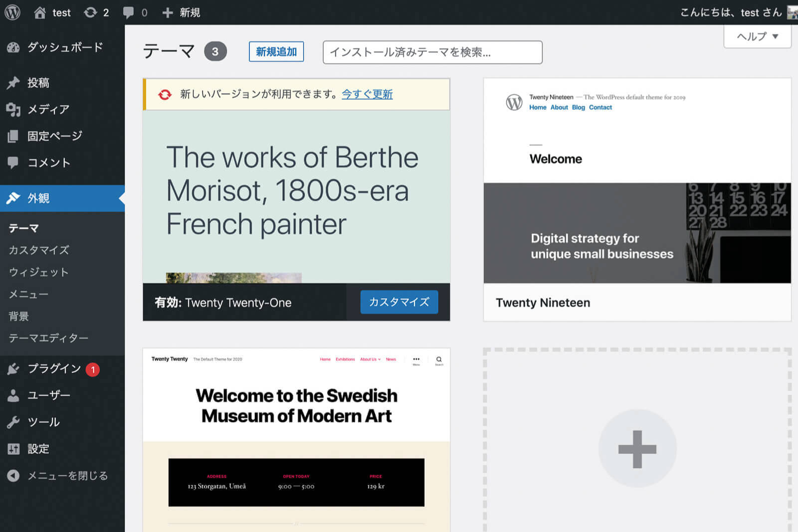Click the user avatar in admin bar
The width and height of the screenshot is (798, 532).
point(793,12)
